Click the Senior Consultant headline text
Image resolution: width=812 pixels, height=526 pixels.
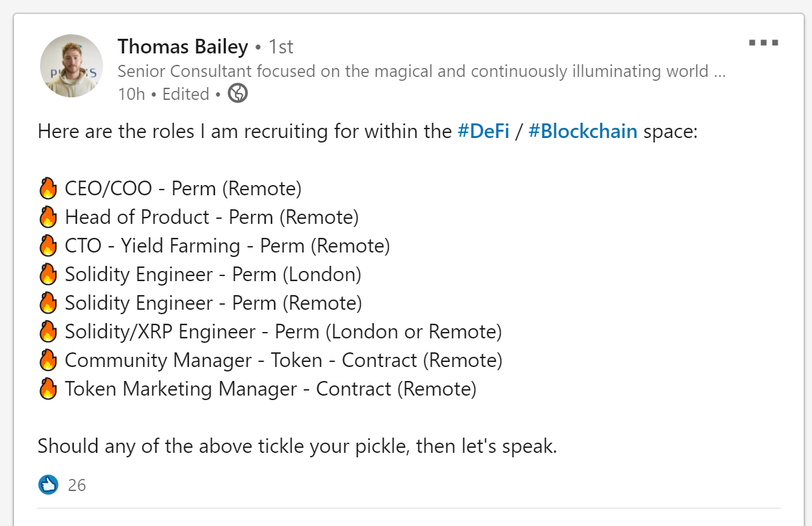422,71
